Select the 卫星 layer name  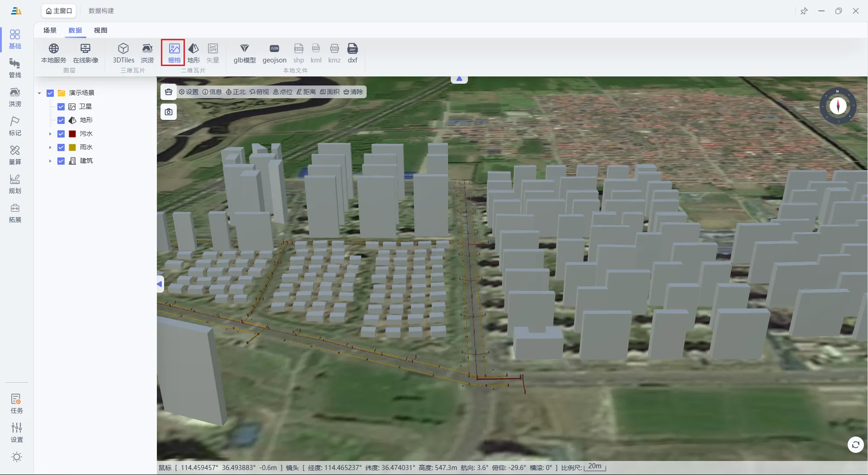[85, 107]
